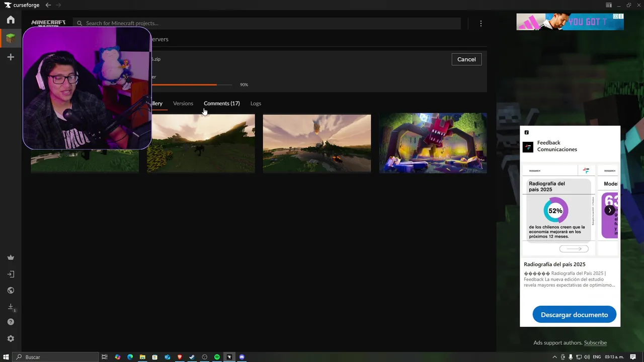
Task: Switch to the Logs tab
Action: click(x=256, y=104)
